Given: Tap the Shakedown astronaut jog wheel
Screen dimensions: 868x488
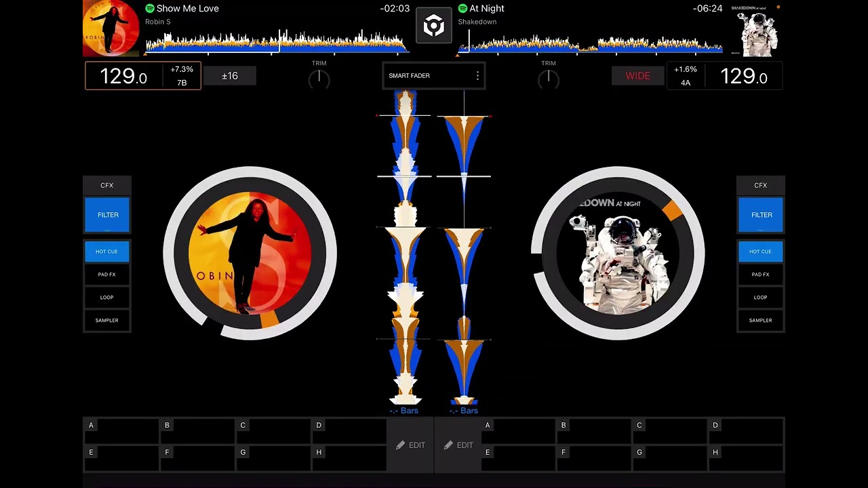Looking at the screenshot, I should click(618, 253).
